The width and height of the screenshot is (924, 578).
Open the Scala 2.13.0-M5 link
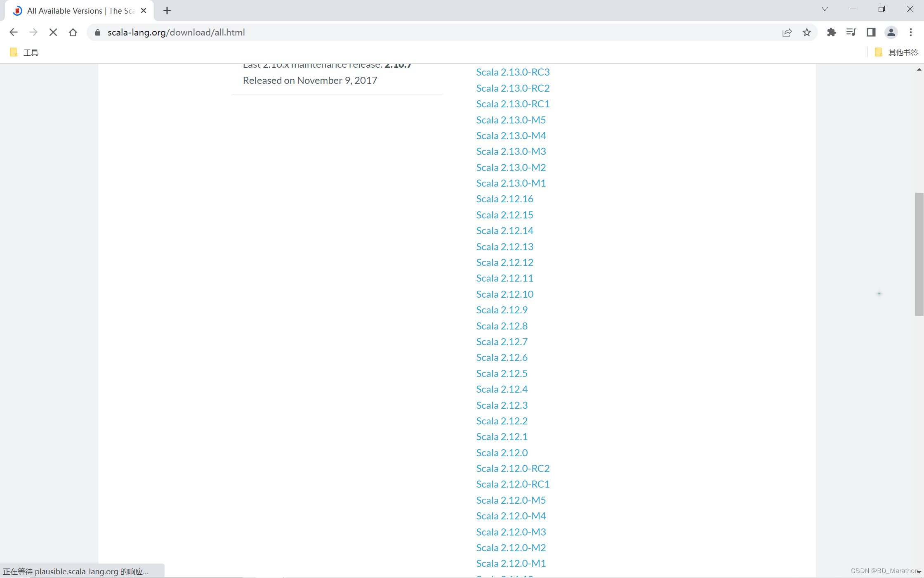click(x=511, y=120)
